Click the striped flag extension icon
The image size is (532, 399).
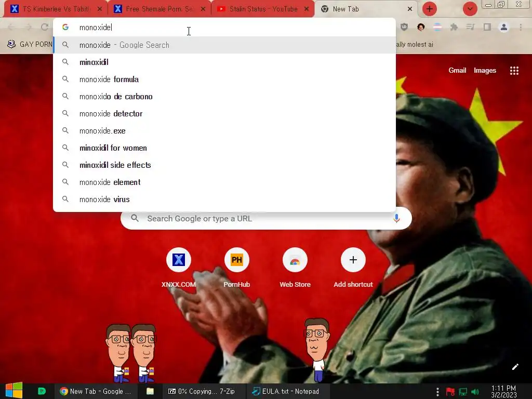pyautogui.click(x=437, y=27)
